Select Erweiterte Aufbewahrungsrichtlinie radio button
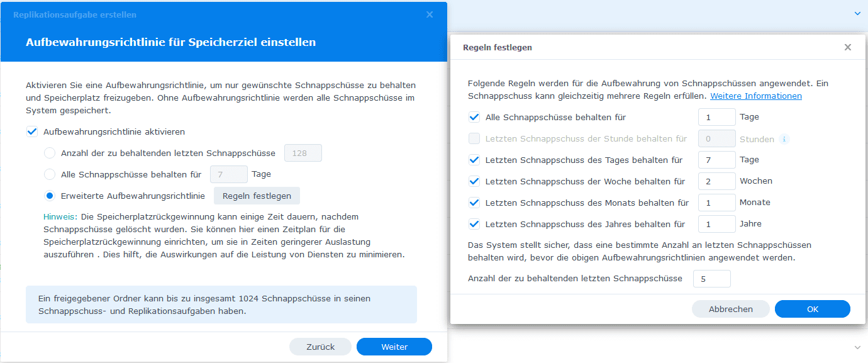Image resolution: width=868 pixels, height=363 pixels. [50, 196]
